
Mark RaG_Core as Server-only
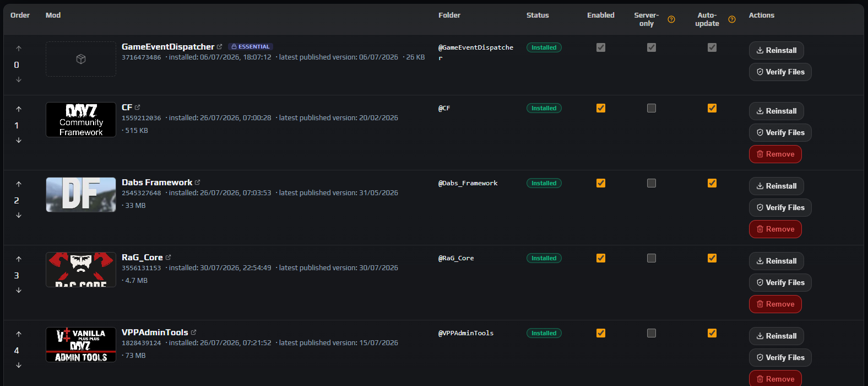pyautogui.click(x=652, y=258)
